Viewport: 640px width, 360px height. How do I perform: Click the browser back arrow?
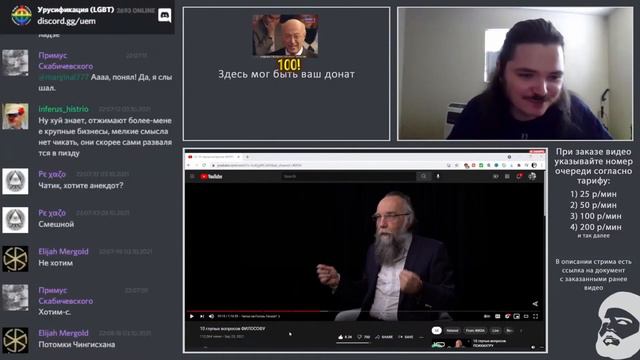tap(189, 165)
